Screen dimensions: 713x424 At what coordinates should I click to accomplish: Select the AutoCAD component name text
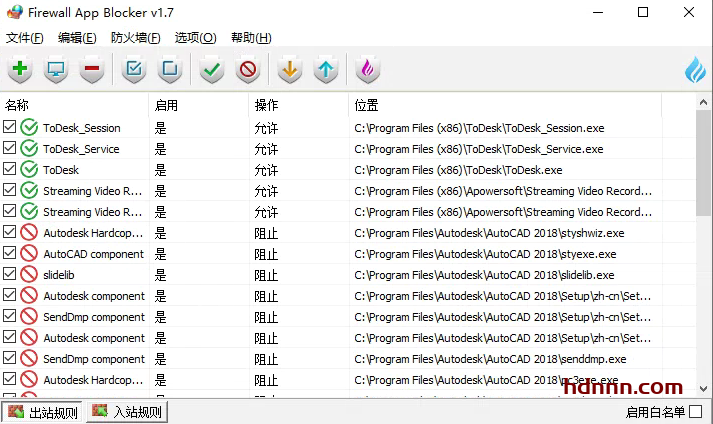coord(94,254)
